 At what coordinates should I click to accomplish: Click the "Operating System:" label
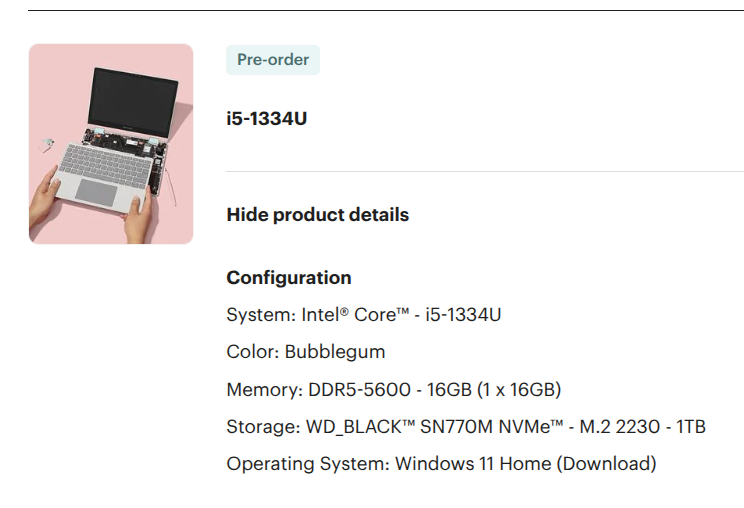click(x=308, y=465)
